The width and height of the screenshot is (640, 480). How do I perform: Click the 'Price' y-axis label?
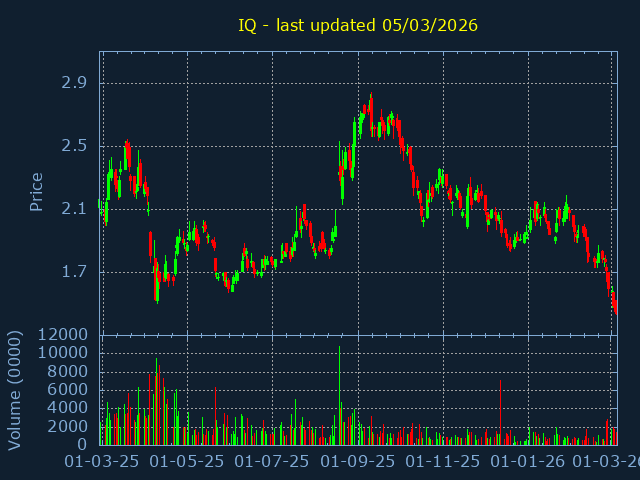[x=37, y=191]
